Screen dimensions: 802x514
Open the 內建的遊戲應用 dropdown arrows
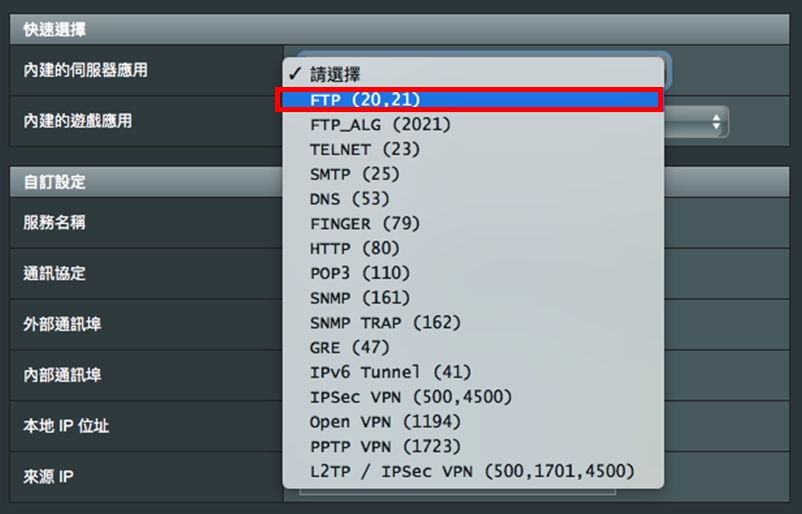click(x=716, y=122)
